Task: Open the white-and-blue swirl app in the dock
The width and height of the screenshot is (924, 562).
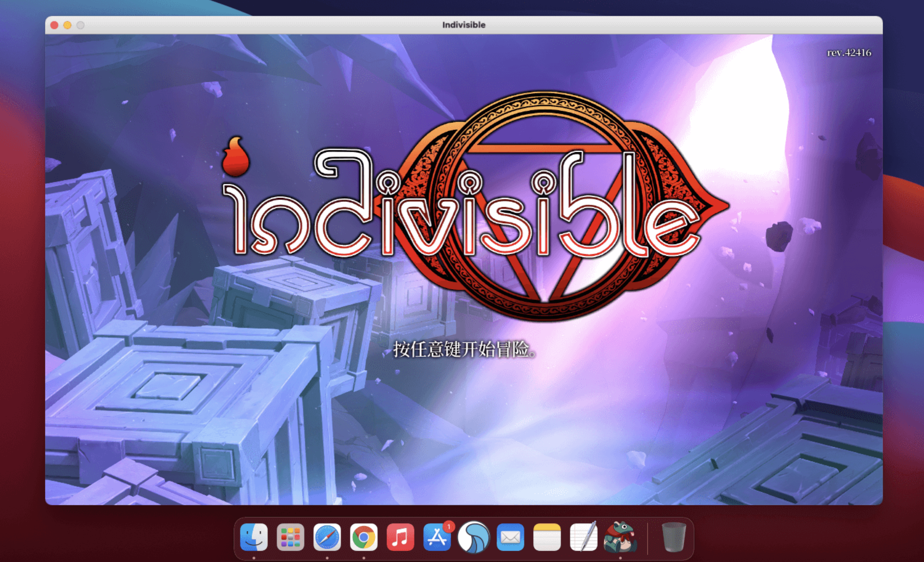Action: (474, 537)
